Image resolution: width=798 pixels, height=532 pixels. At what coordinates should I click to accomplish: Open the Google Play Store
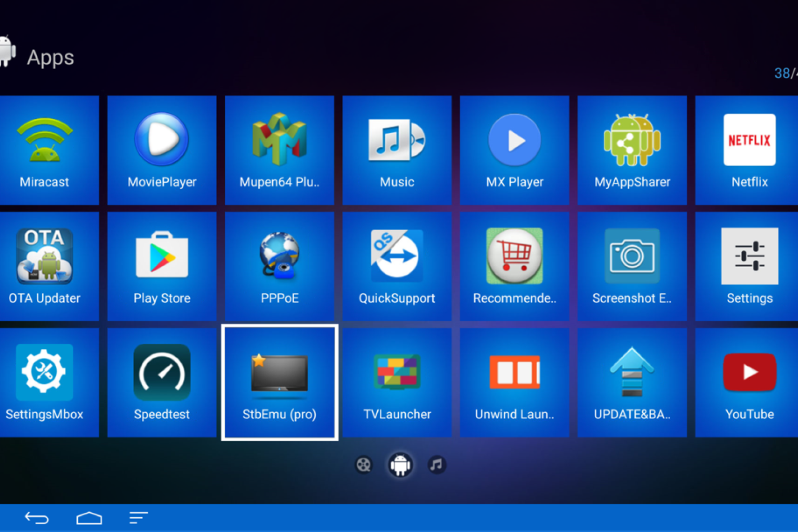pyautogui.click(x=162, y=266)
